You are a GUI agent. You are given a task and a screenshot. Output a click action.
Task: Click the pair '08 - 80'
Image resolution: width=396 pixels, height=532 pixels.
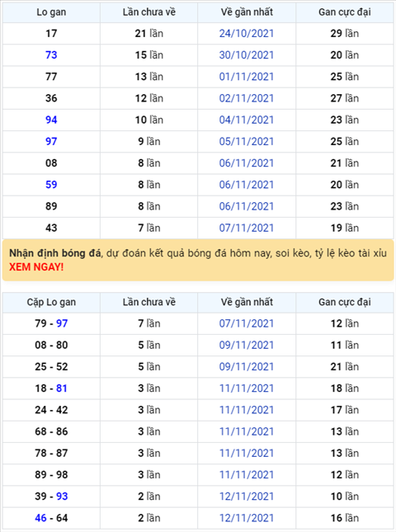click(x=51, y=345)
